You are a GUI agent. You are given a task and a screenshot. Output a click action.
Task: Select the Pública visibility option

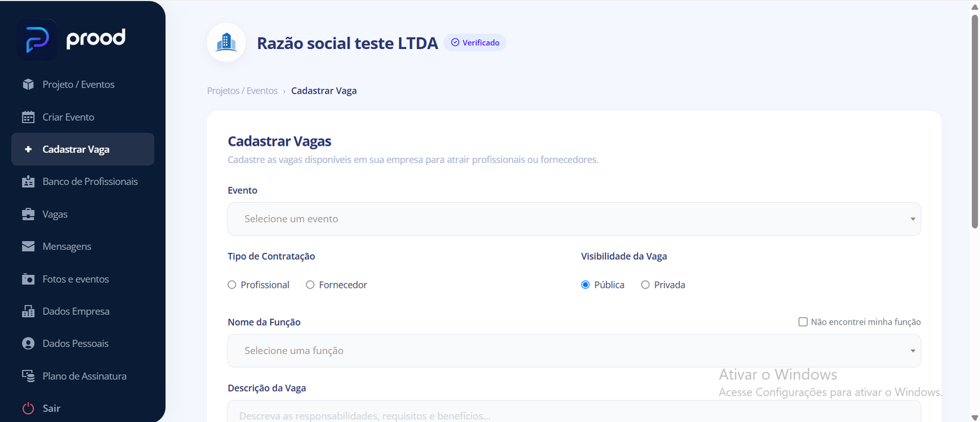[586, 285]
